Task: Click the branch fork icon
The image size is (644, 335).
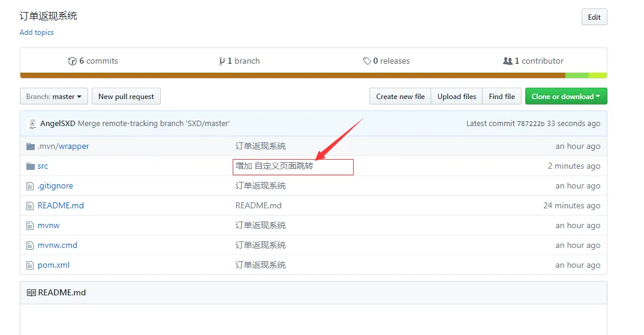Action: click(x=222, y=61)
